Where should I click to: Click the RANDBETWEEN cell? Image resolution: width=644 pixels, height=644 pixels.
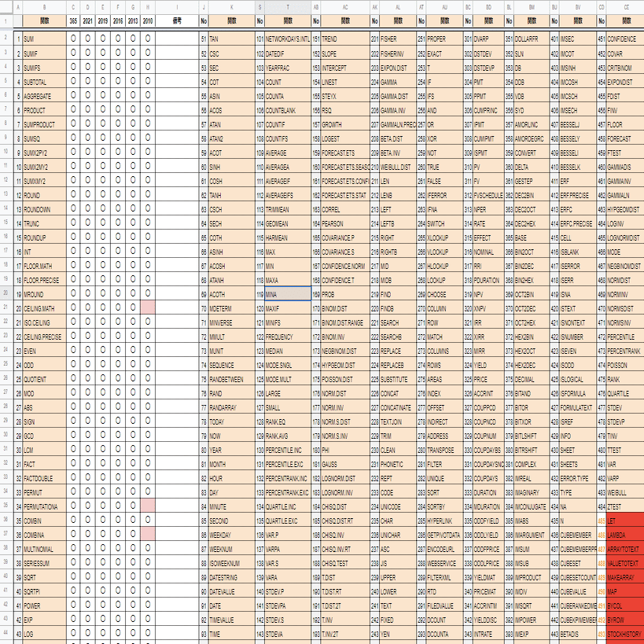[232, 379]
